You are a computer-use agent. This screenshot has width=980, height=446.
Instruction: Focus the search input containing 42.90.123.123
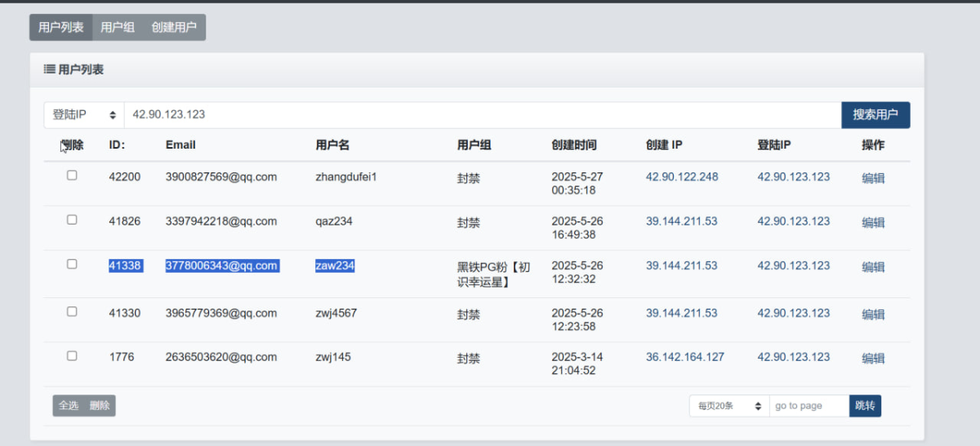point(483,115)
